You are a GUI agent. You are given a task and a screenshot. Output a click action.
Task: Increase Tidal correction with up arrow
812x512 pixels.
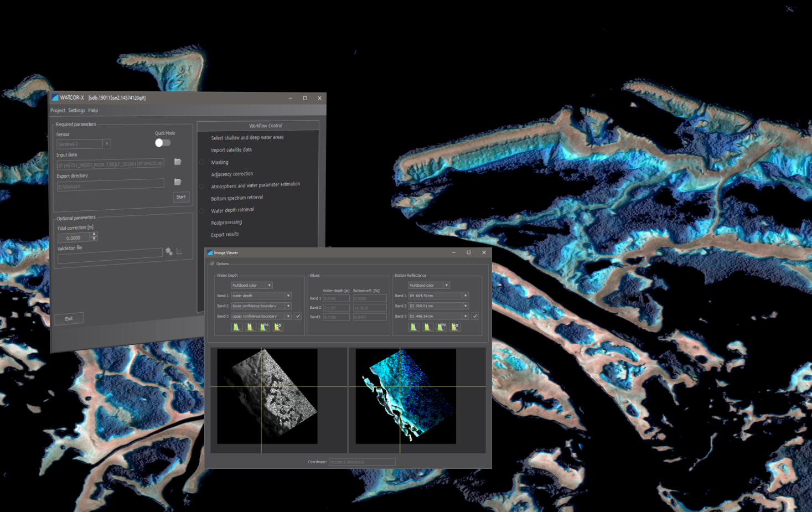click(94, 234)
